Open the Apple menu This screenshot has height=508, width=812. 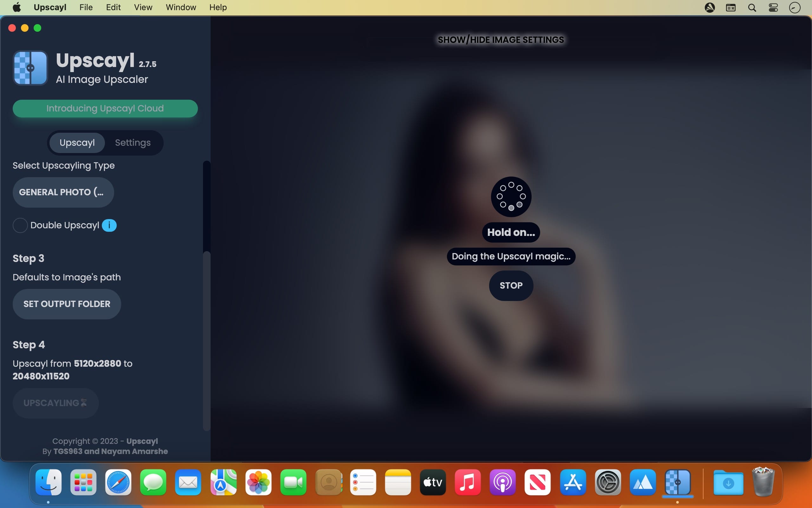(17, 7)
